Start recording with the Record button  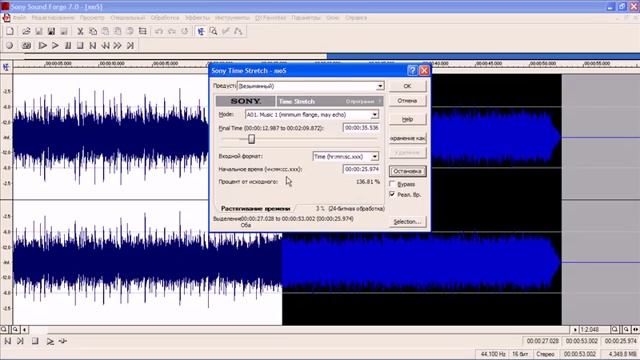click(10, 45)
